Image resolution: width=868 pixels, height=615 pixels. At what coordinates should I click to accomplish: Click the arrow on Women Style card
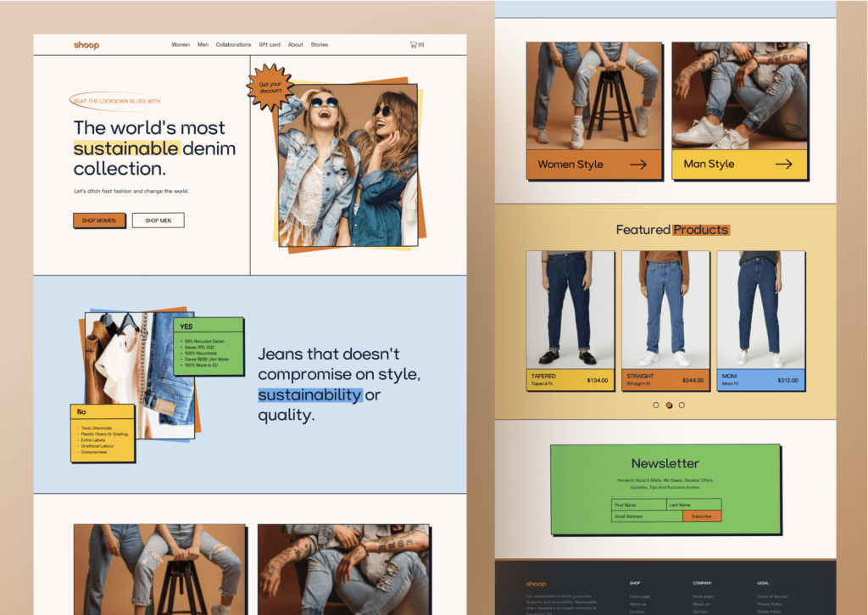point(637,165)
